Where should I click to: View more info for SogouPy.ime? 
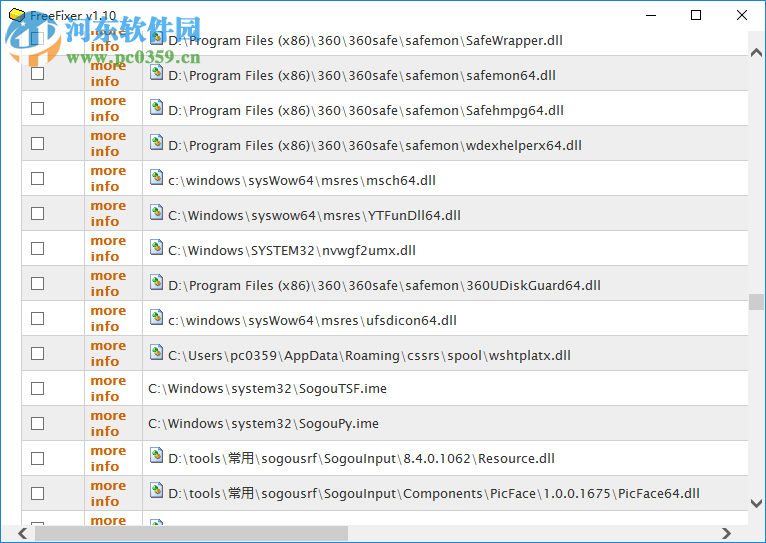click(108, 423)
